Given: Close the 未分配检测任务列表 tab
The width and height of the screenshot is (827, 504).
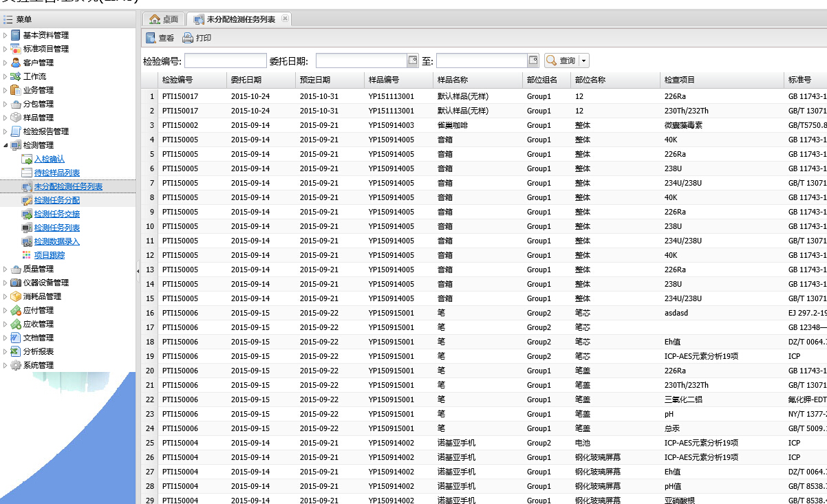Looking at the screenshot, I should pos(285,19).
